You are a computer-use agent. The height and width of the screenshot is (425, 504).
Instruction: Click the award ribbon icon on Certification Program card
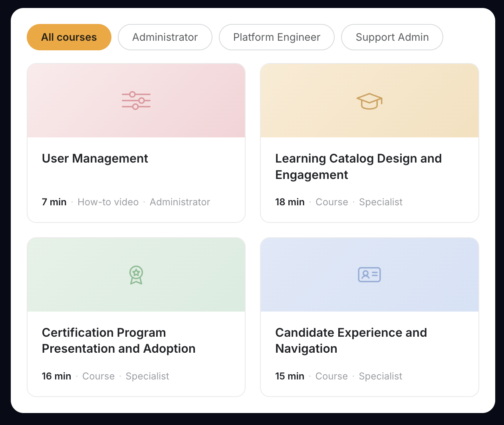(x=136, y=275)
